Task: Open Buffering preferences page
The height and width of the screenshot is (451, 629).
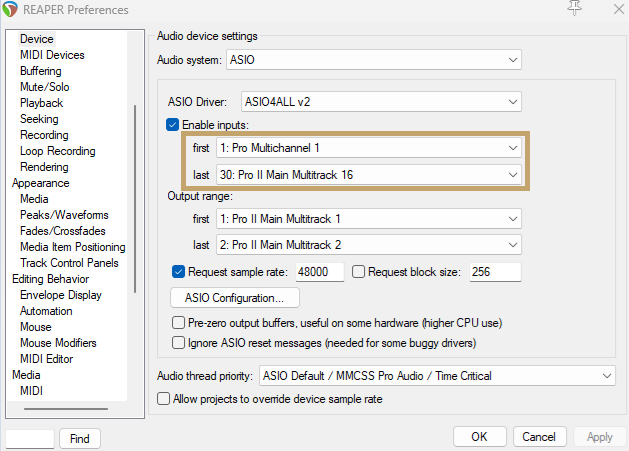Action: [x=41, y=71]
